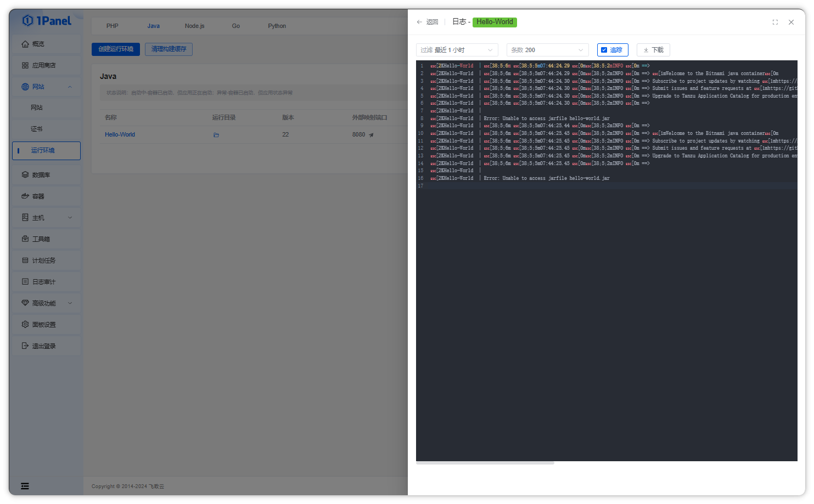Click the 外部映射端口 column header
Screen dimensions: 814x504
pyautogui.click(x=370, y=117)
